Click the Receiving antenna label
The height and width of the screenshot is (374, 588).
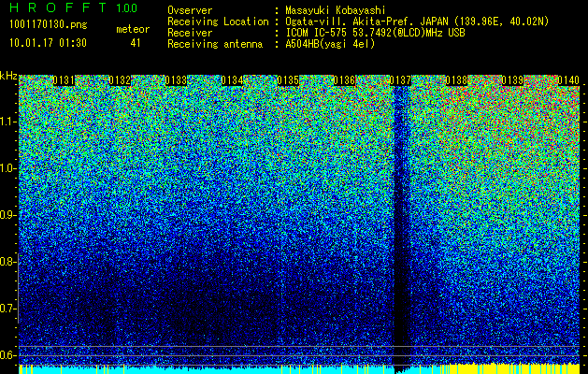[x=215, y=44]
